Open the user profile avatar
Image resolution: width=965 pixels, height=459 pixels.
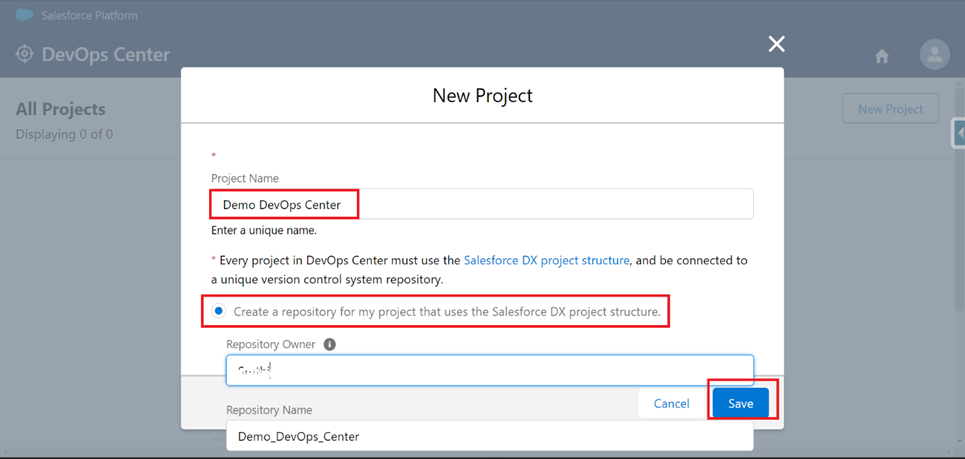pos(934,54)
